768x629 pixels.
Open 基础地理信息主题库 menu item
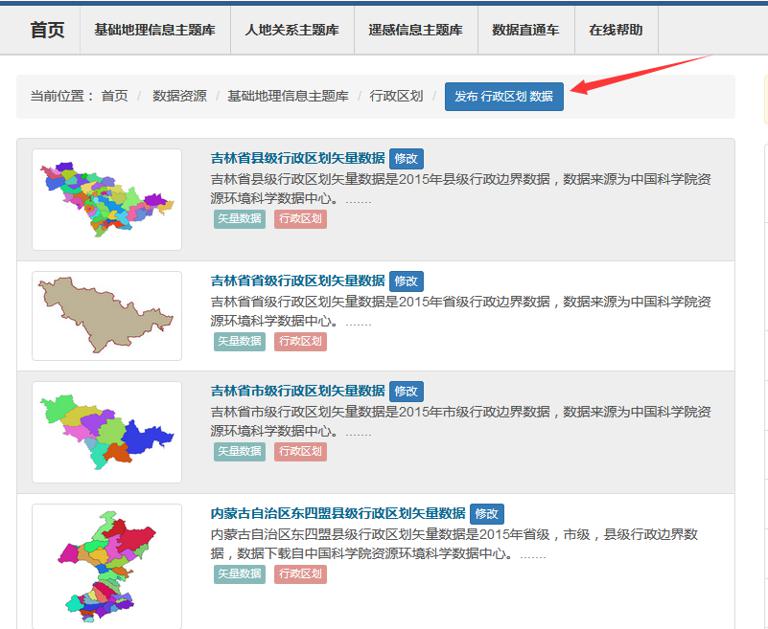point(155,30)
